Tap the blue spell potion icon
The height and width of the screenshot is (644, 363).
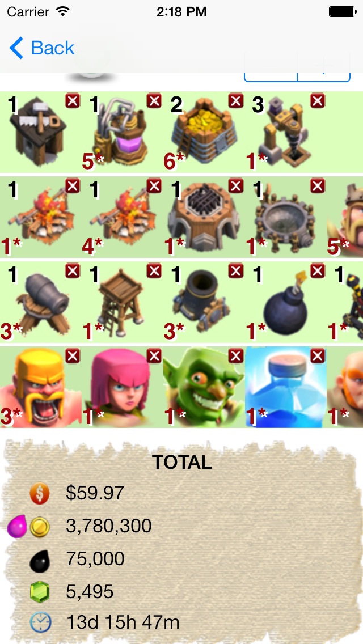[x=286, y=387]
